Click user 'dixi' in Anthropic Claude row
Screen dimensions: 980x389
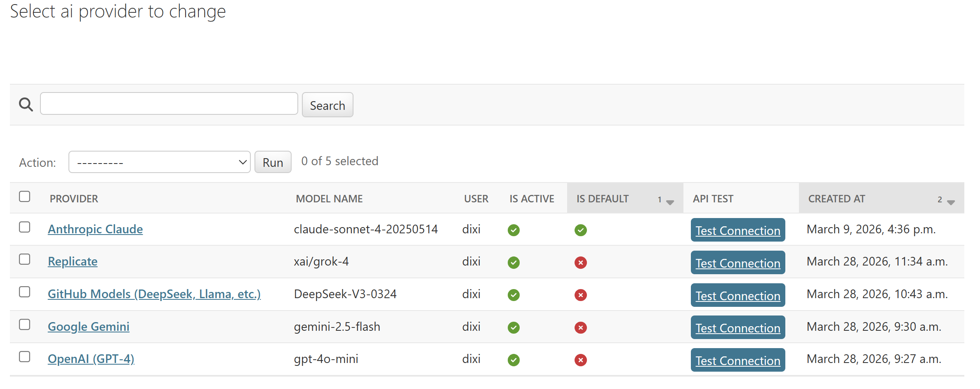pyautogui.click(x=471, y=229)
